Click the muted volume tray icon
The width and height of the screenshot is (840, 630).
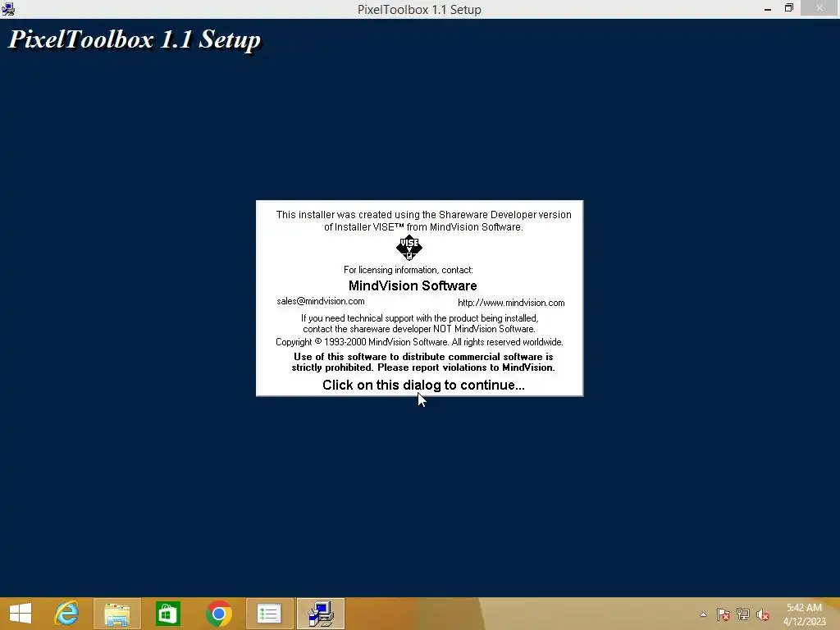tap(762, 614)
